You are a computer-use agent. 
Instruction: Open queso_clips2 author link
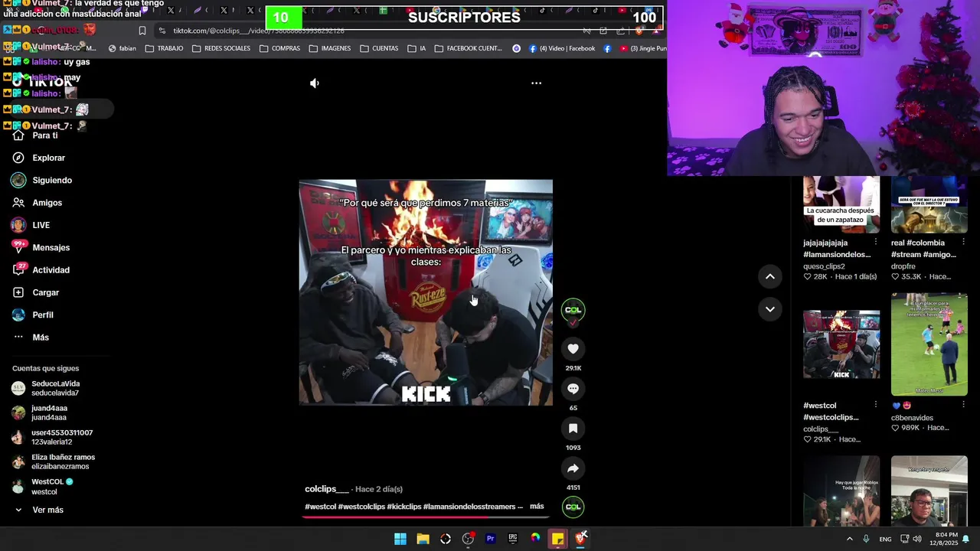824,266
